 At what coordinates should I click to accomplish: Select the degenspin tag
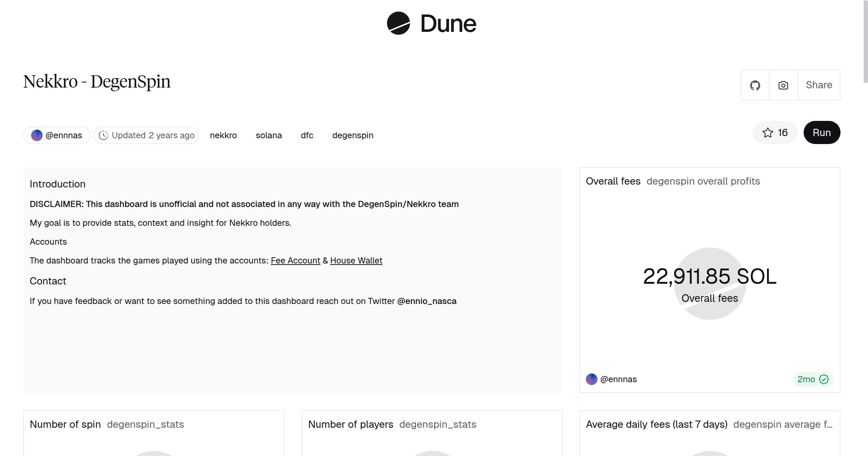353,135
